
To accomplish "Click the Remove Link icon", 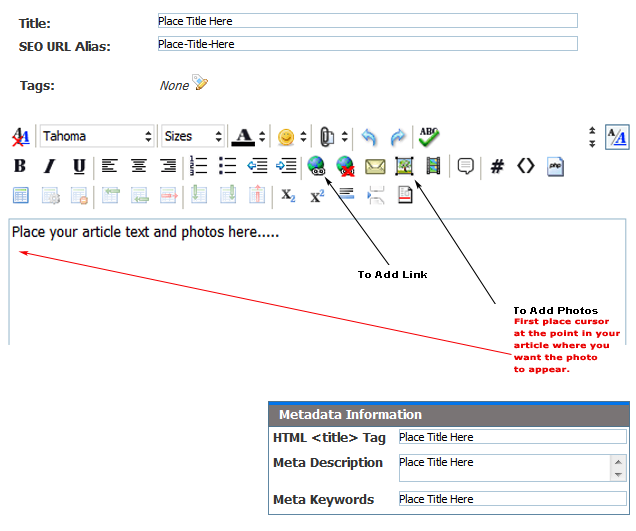I will [x=346, y=166].
